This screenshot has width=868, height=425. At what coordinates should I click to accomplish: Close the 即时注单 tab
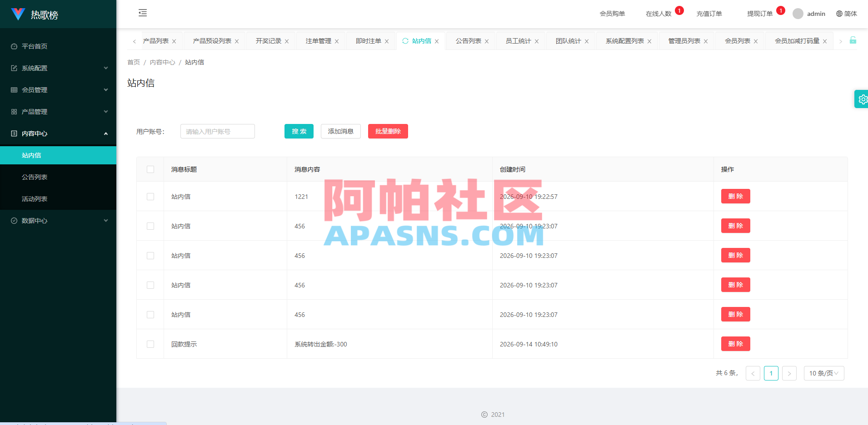(x=387, y=41)
